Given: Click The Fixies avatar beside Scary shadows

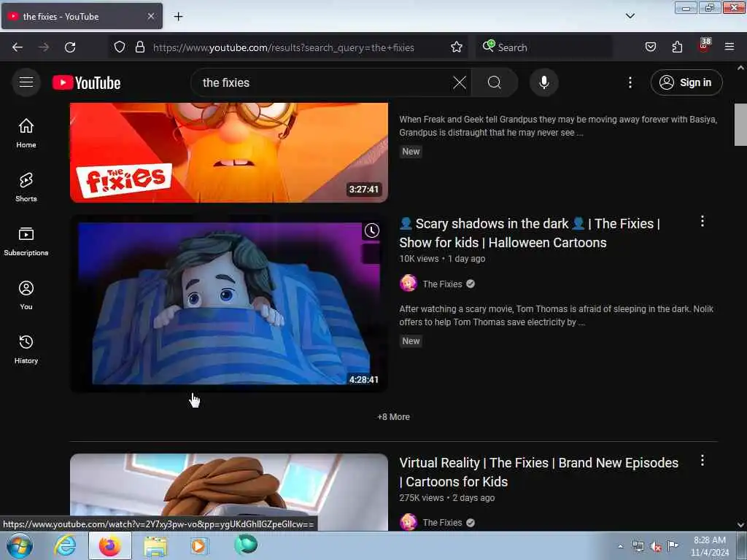Looking at the screenshot, I should pyautogui.click(x=409, y=284).
